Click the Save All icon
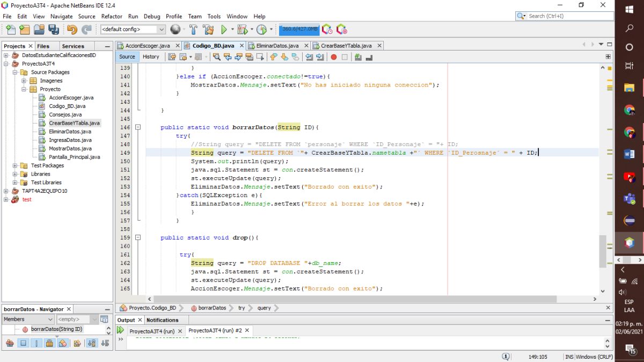 tap(54, 30)
